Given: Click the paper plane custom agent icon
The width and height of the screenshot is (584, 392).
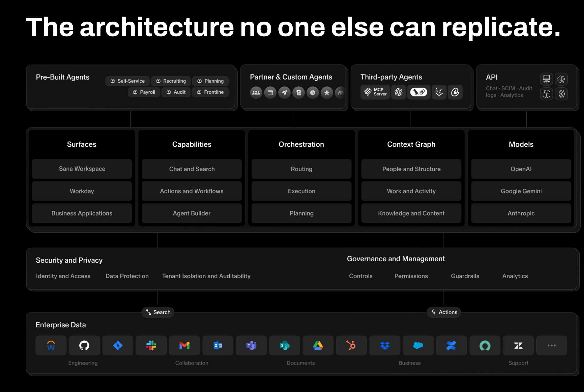Looking at the screenshot, I should (284, 93).
